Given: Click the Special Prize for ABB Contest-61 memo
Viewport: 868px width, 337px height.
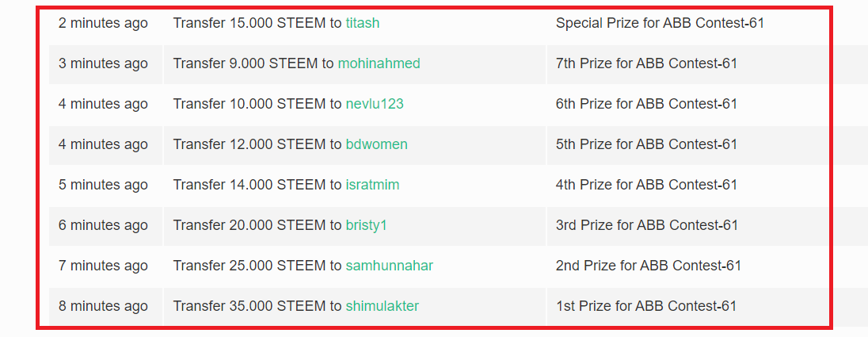Looking at the screenshot, I should pyautogui.click(x=660, y=23).
